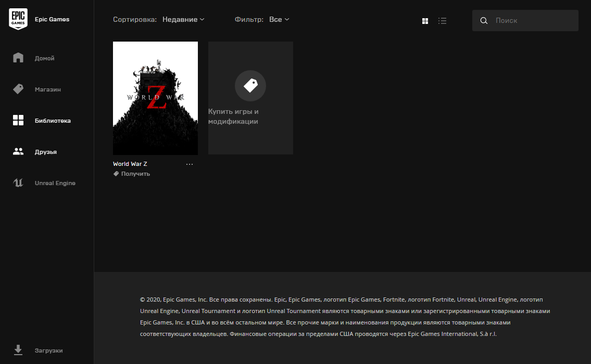This screenshot has width=591, height=364.
Task: Click the friends people icon
Action: pyautogui.click(x=18, y=151)
